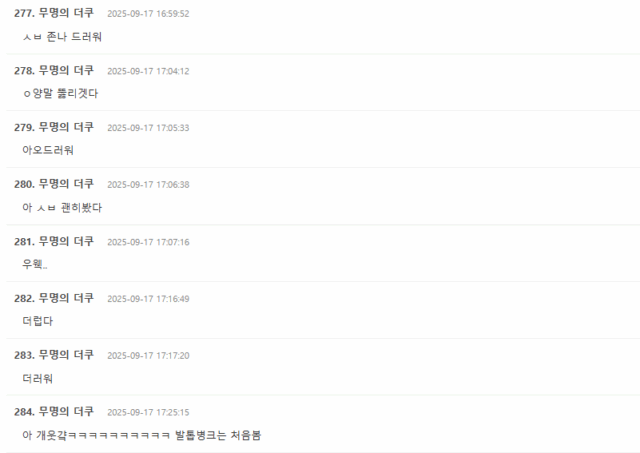Click comment text 우웩..
The width and height of the screenshot is (640, 453).
pos(35,264)
